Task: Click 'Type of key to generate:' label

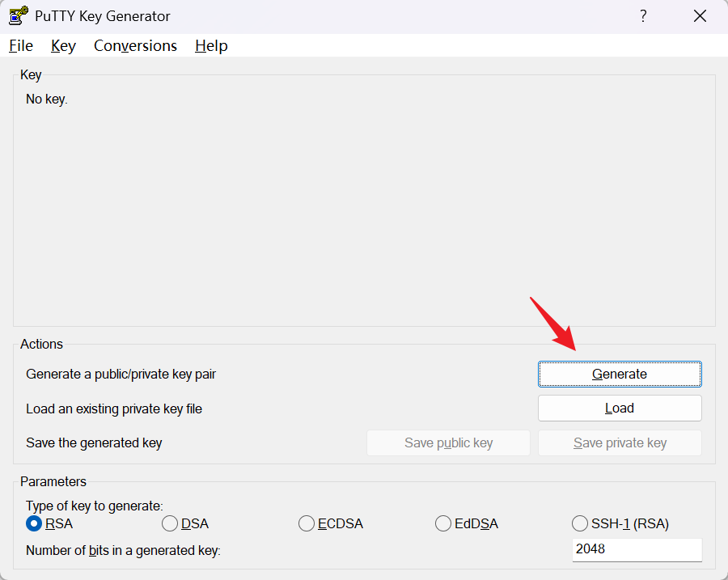Action: pyautogui.click(x=95, y=506)
